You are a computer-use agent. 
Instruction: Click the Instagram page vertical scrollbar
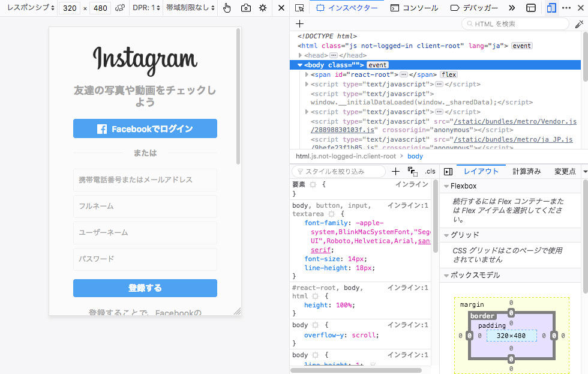(238, 97)
